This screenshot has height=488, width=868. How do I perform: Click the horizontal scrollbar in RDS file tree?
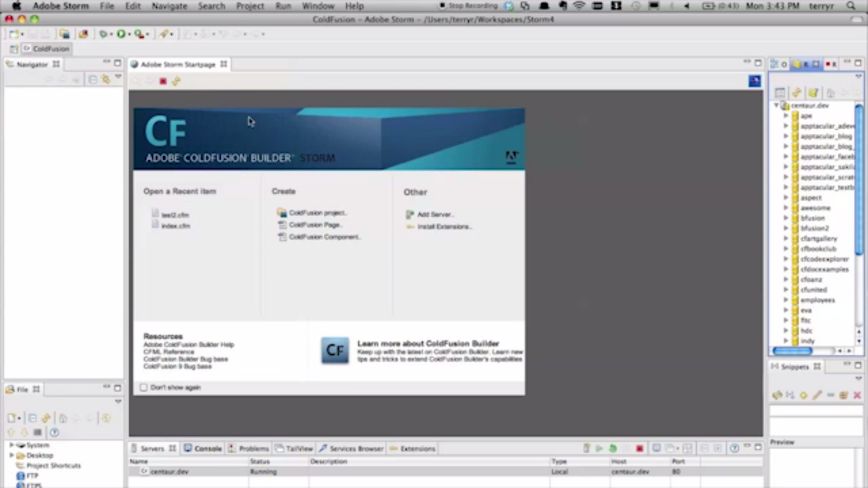click(793, 351)
